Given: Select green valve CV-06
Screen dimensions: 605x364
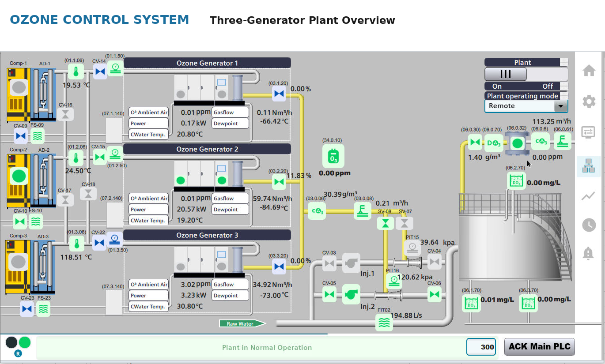Looking at the screenshot, I should [x=435, y=294].
